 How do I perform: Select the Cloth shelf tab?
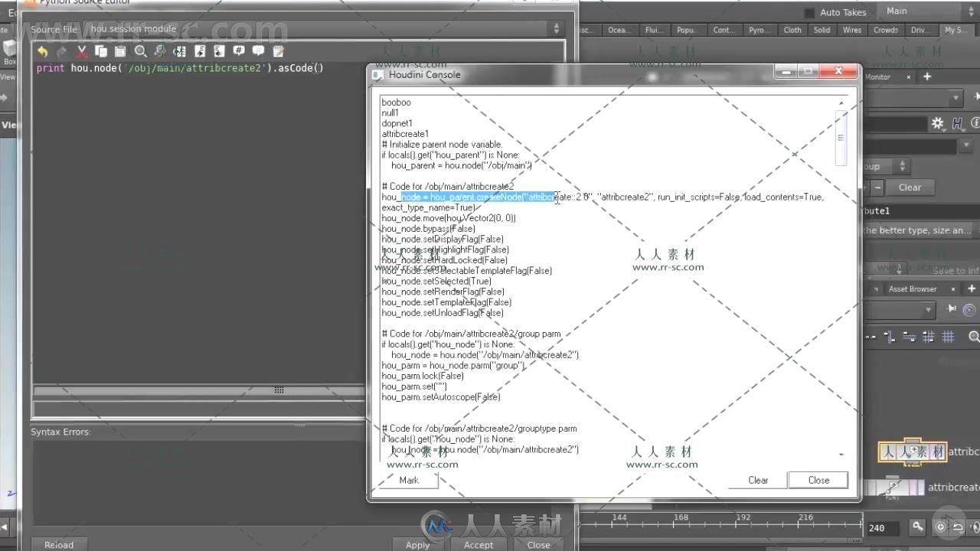point(792,30)
